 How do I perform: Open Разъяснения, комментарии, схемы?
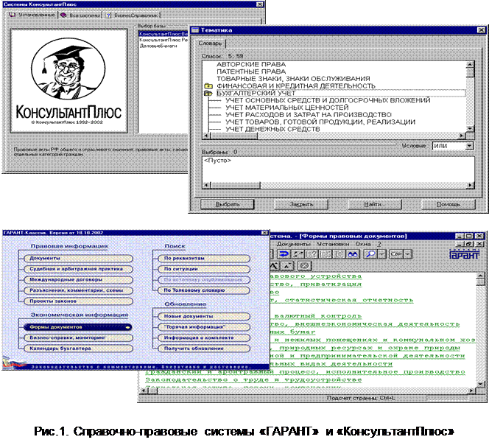78,290
